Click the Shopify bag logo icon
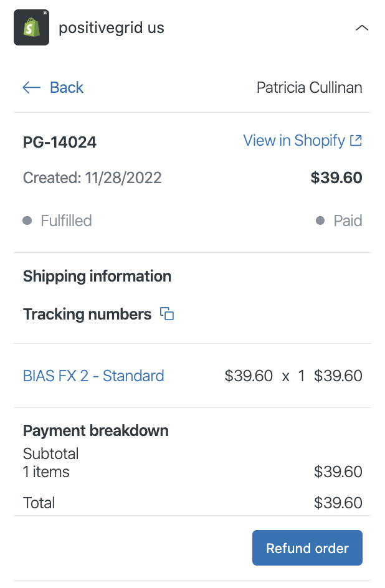This screenshot has width=385, height=588. pyautogui.click(x=32, y=27)
